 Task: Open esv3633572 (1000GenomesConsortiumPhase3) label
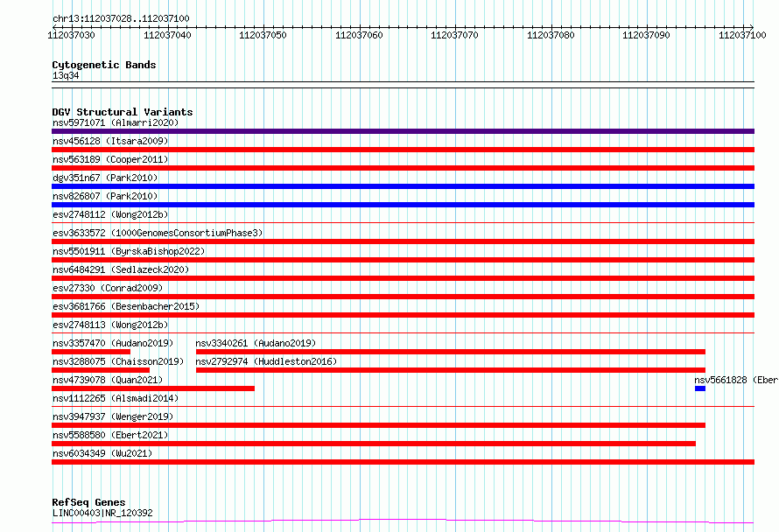158,233
